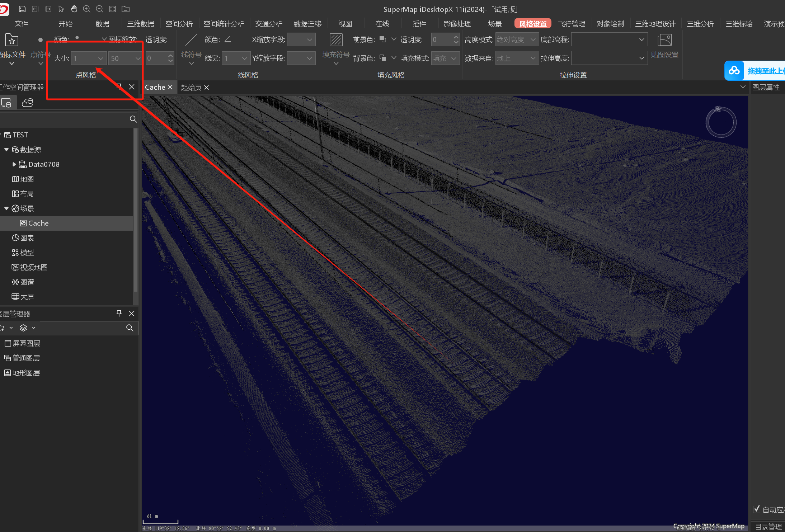Switch to workspace tree view icon
Image resolution: width=785 pixels, height=532 pixels.
pos(6,103)
